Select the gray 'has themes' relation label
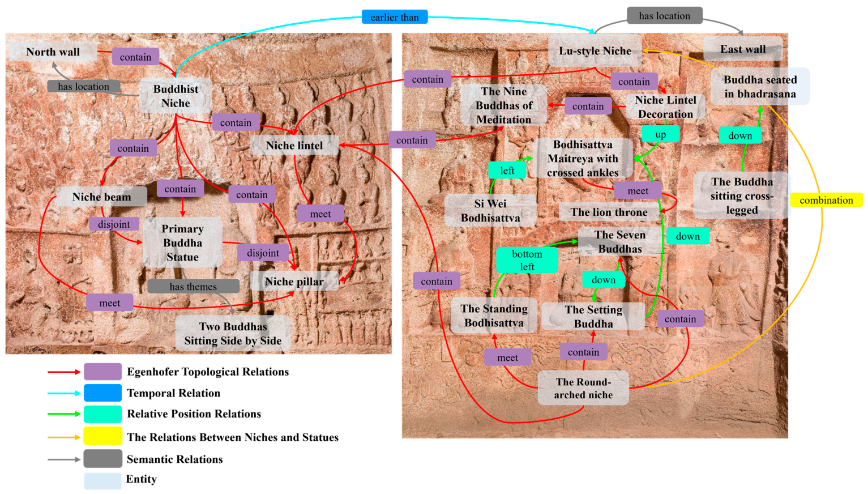Image resolution: width=868 pixels, height=494 pixels. (x=193, y=286)
